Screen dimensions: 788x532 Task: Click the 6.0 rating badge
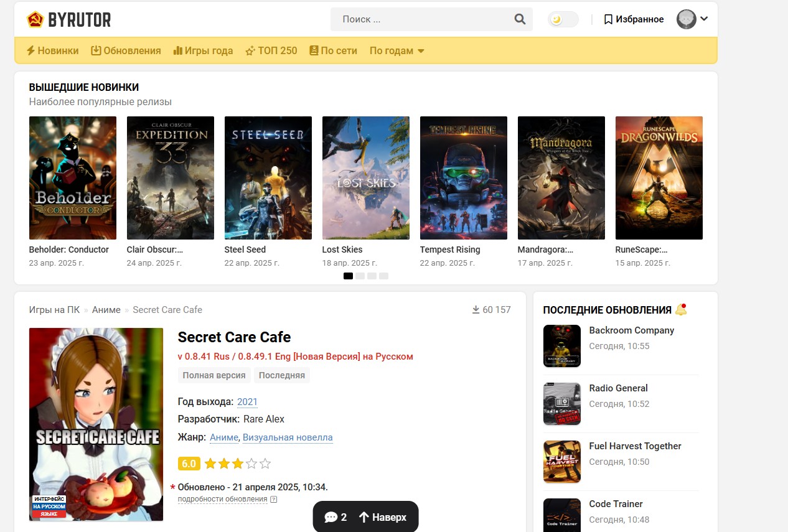pos(189,464)
